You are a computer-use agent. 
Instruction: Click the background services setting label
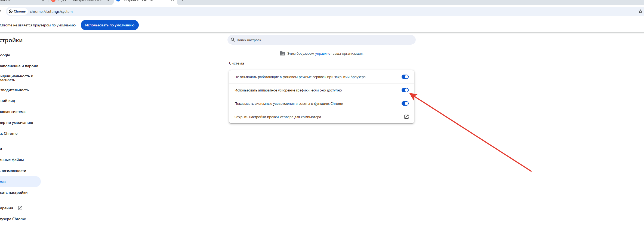300,77
